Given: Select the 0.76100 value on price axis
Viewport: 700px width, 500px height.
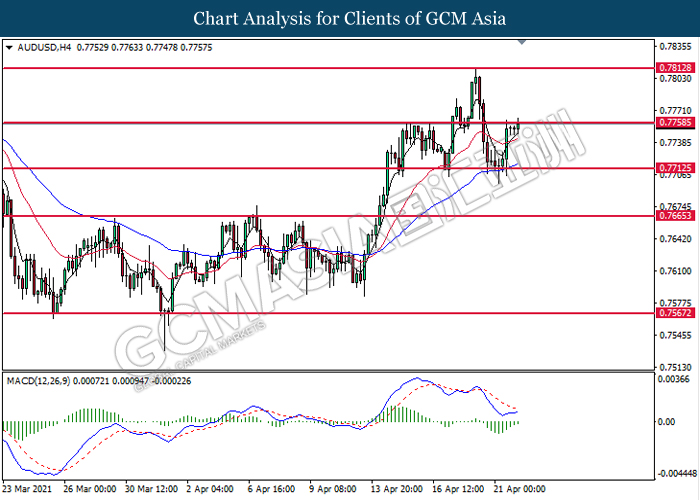Looking at the screenshot, I should pyautogui.click(x=675, y=271).
